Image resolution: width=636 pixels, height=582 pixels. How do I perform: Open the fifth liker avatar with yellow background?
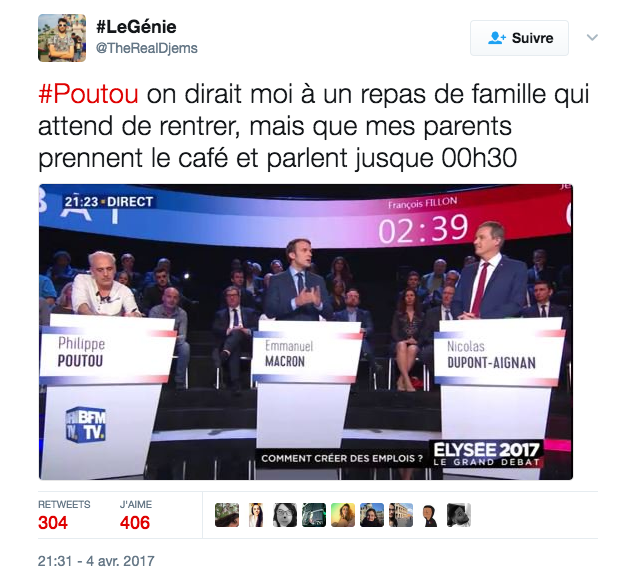coord(343,515)
